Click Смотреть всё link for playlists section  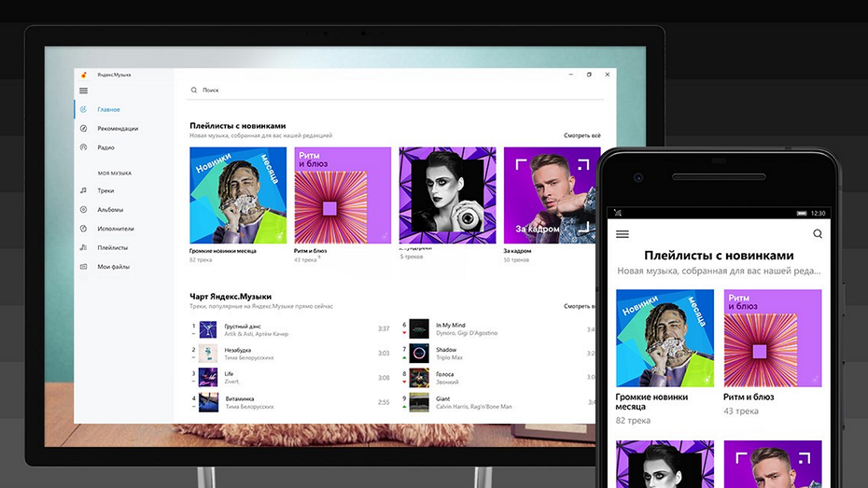coord(581,135)
